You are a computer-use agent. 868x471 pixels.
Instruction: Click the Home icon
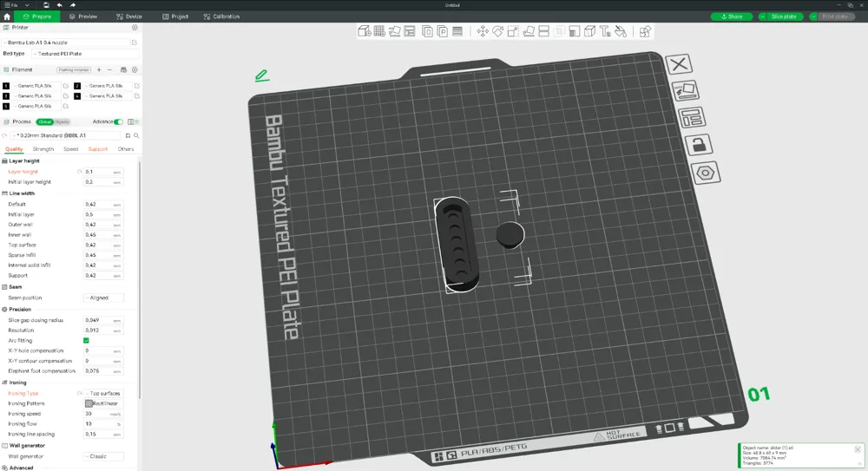click(7, 16)
